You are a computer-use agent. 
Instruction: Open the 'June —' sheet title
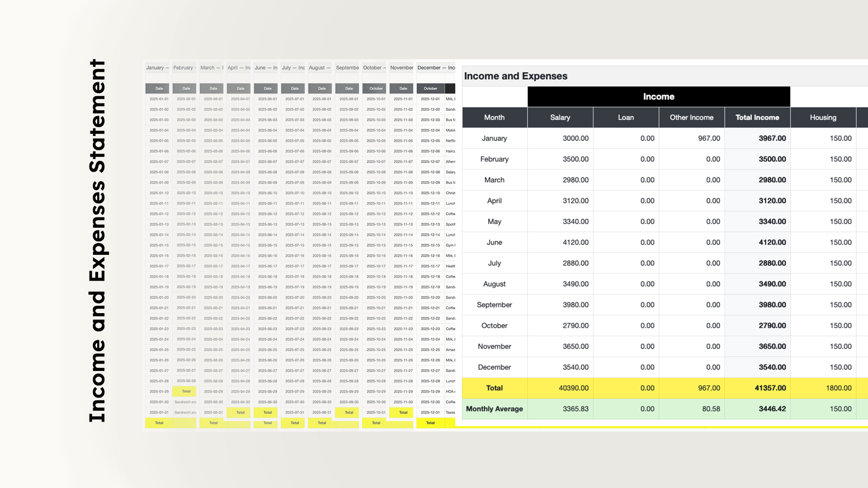266,68
